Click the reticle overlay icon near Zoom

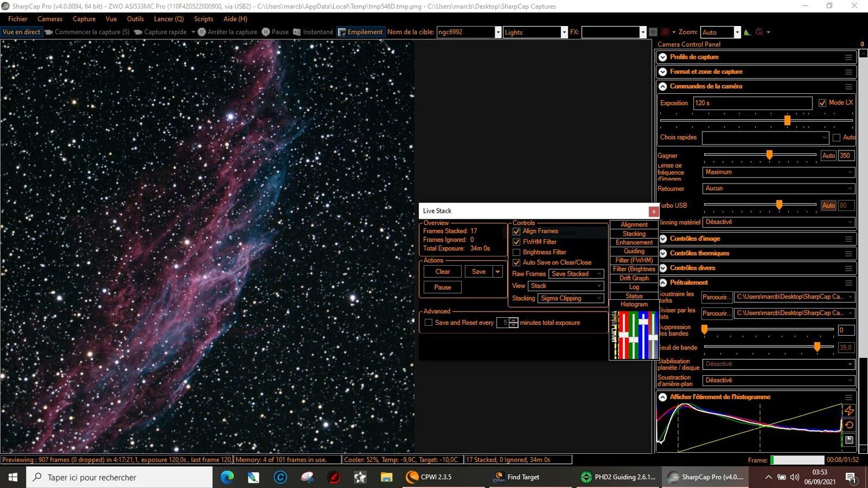pyautogui.click(x=759, y=32)
